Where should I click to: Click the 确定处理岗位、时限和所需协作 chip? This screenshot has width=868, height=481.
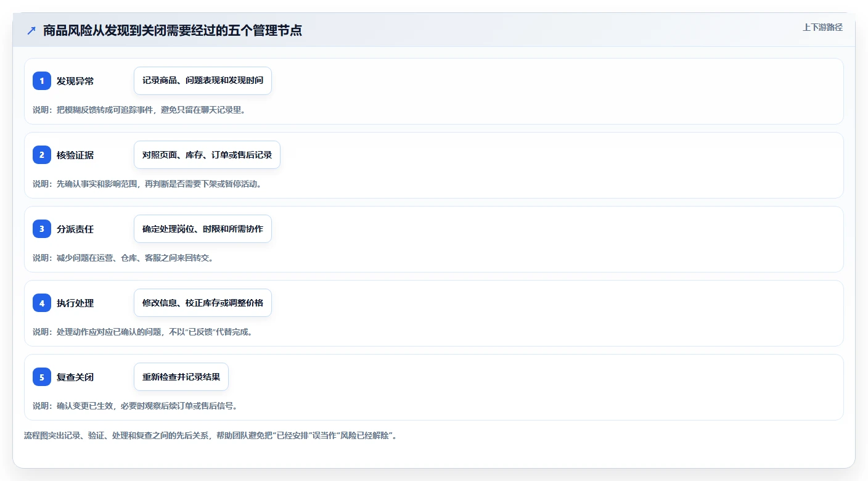pos(203,229)
